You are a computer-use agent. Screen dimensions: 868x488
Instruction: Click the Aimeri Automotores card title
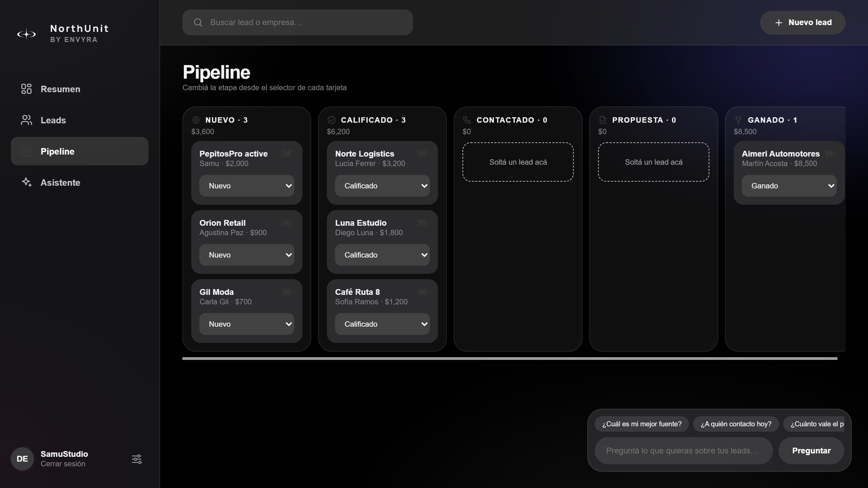pos(781,154)
